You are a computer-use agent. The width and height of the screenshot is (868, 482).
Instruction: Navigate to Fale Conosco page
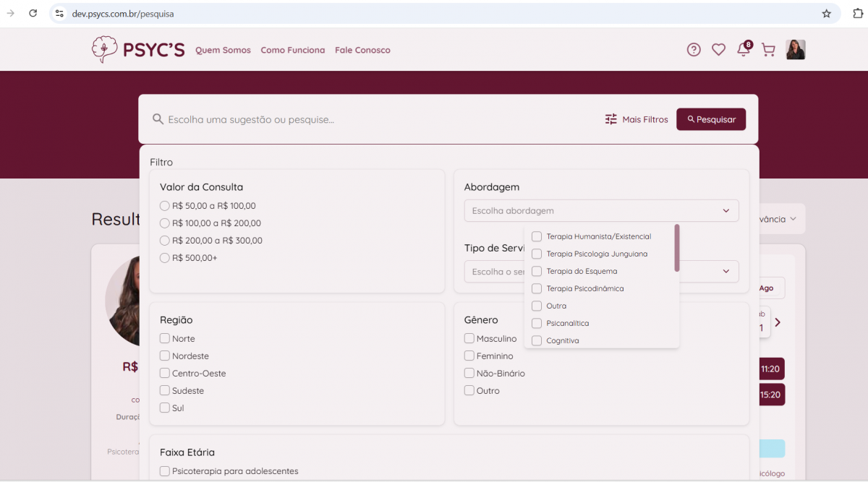coord(362,51)
